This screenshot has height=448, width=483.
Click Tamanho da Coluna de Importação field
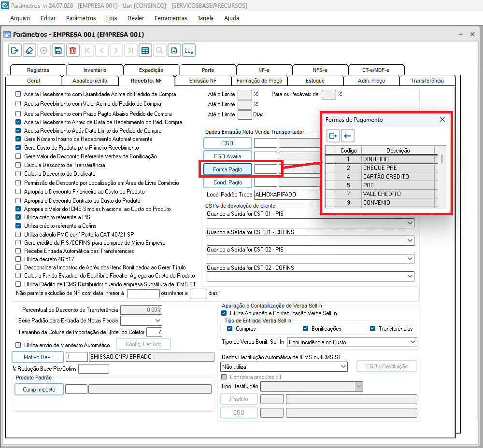155,332
